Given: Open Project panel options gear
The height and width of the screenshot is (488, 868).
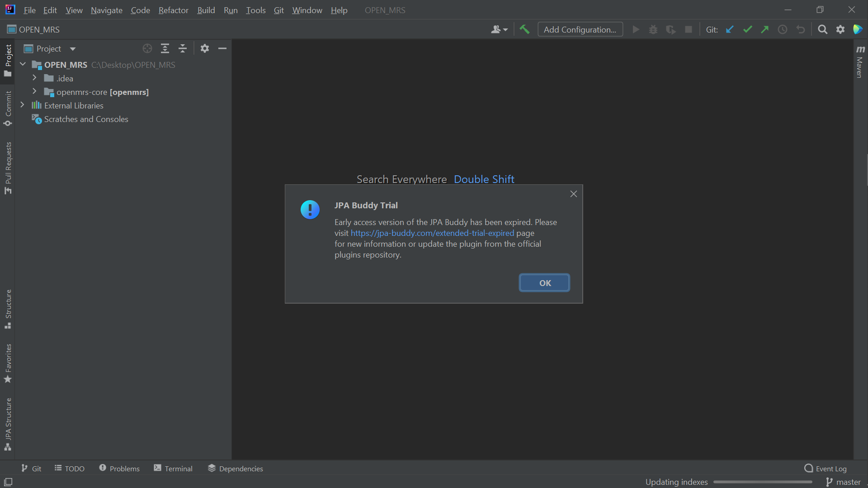Looking at the screenshot, I should [205, 48].
